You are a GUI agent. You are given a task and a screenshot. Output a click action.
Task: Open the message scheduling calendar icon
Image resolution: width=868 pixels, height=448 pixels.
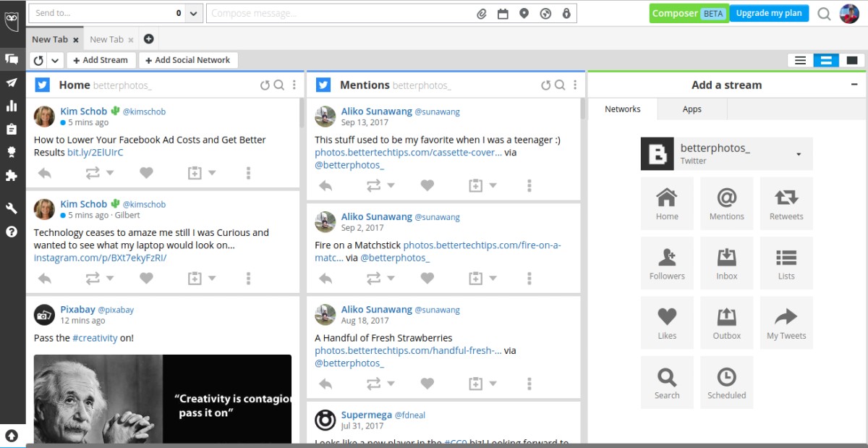coord(503,12)
